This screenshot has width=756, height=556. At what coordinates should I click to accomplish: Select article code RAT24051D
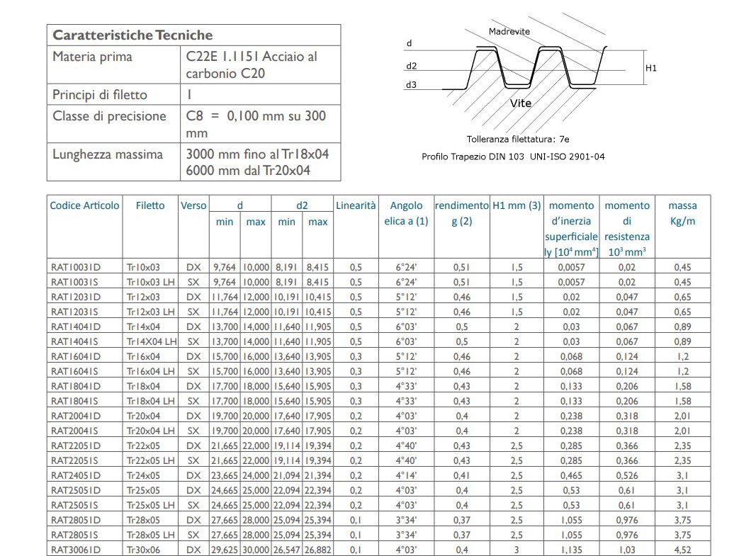(x=75, y=475)
